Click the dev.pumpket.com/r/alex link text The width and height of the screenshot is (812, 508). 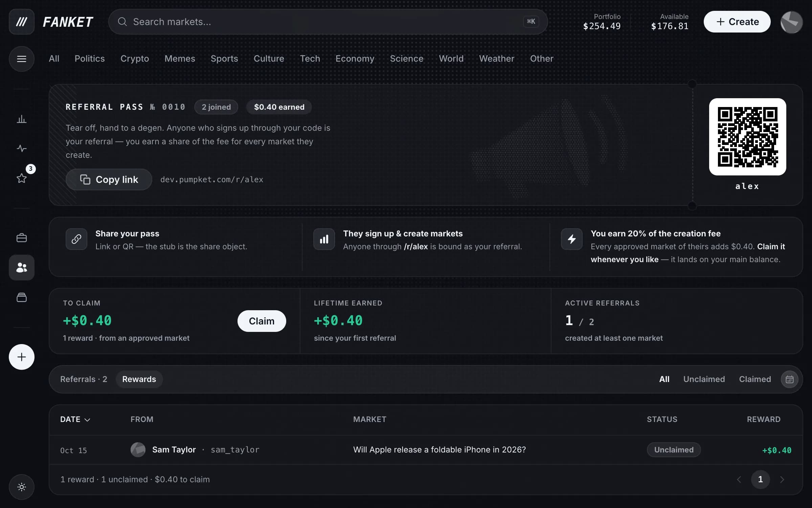pos(212,179)
